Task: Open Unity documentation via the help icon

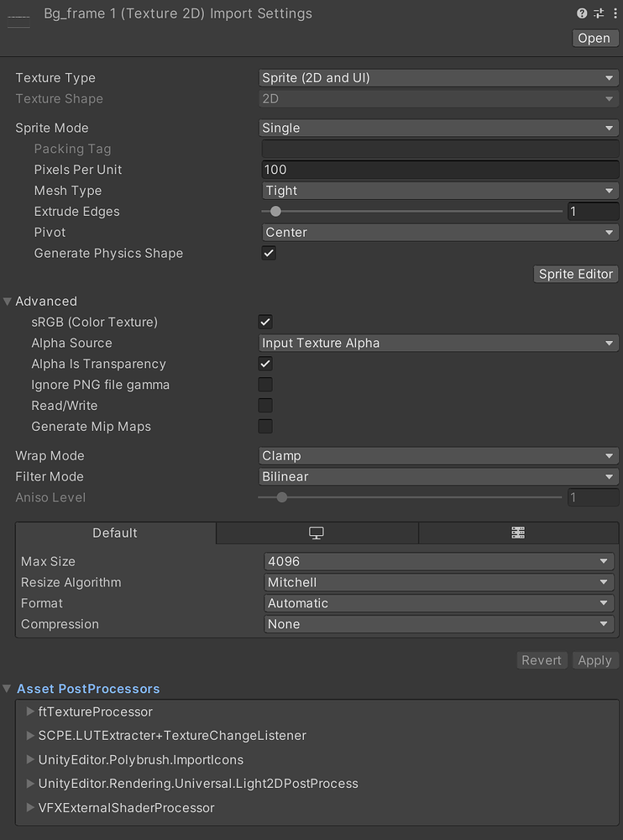Action: coord(582,13)
